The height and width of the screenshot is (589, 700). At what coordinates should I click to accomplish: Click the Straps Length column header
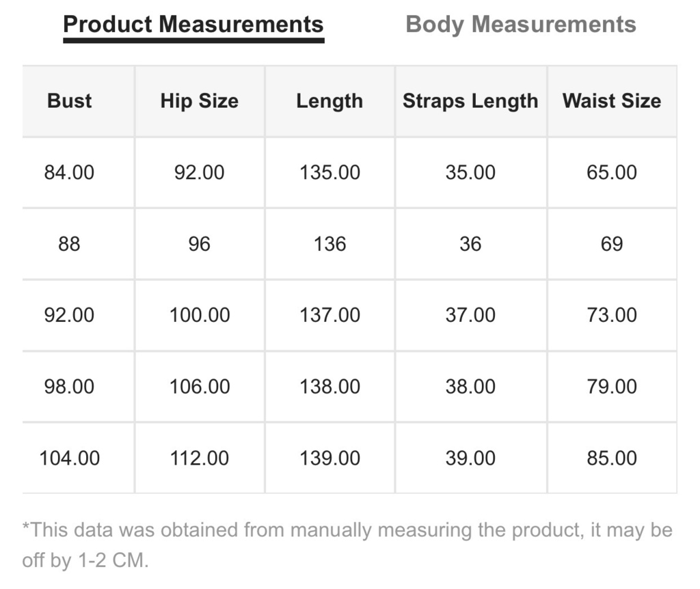470,101
